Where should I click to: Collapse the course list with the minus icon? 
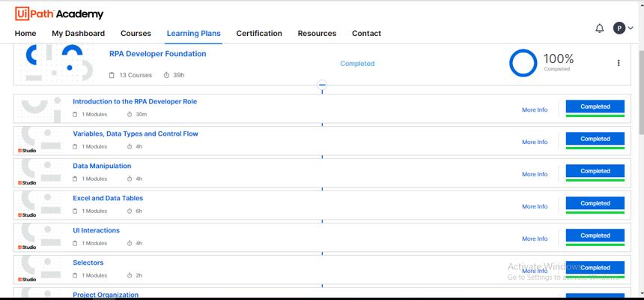322,85
